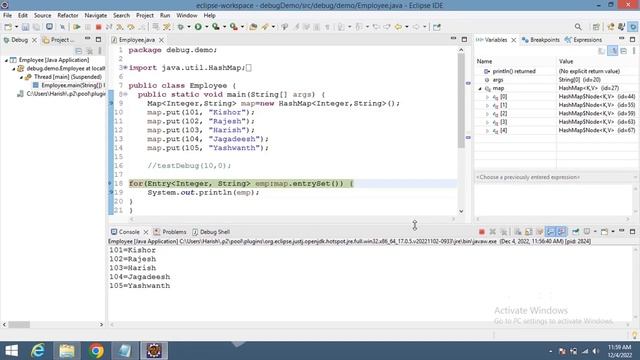Click the Coverage launch icon

pyautogui.click(x=216, y=27)
